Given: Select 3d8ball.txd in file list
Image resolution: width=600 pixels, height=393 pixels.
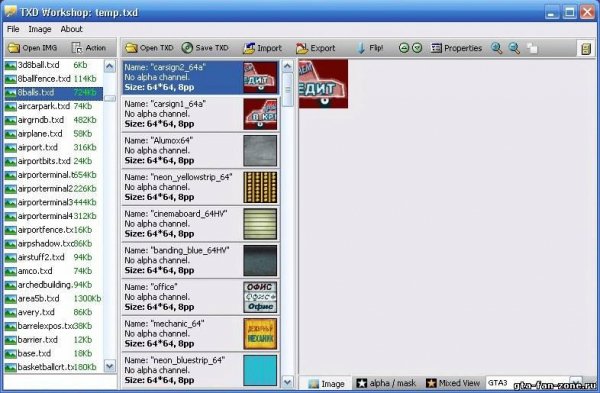Looking at the screenshot, I should tap(54, 65).
